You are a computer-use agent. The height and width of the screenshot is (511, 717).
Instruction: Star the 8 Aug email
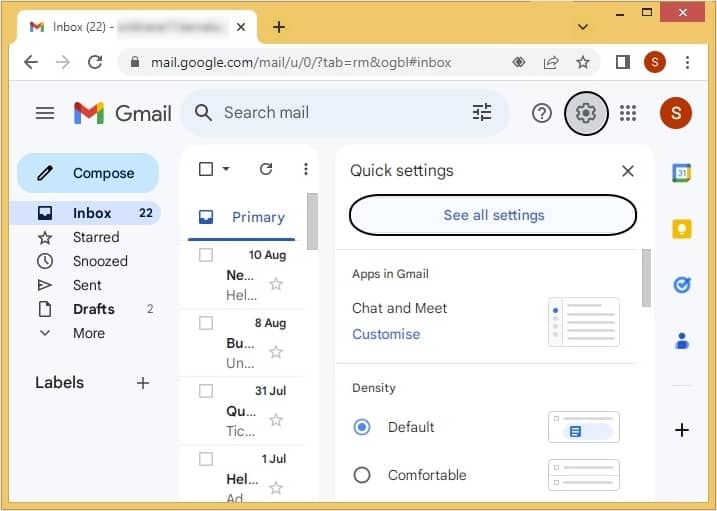point(276,352)
